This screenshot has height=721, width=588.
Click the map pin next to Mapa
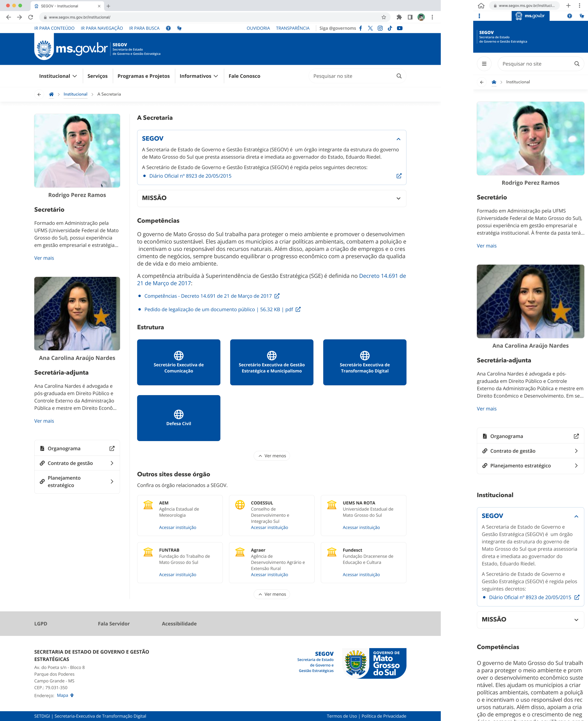pos(72,695)
